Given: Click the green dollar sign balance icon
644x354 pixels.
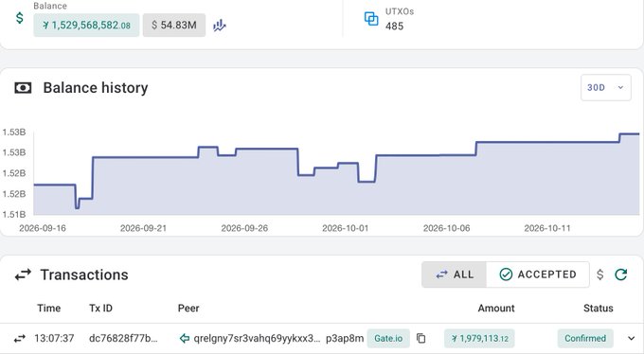Looking at the screenshot, I should tap(19, 18).
